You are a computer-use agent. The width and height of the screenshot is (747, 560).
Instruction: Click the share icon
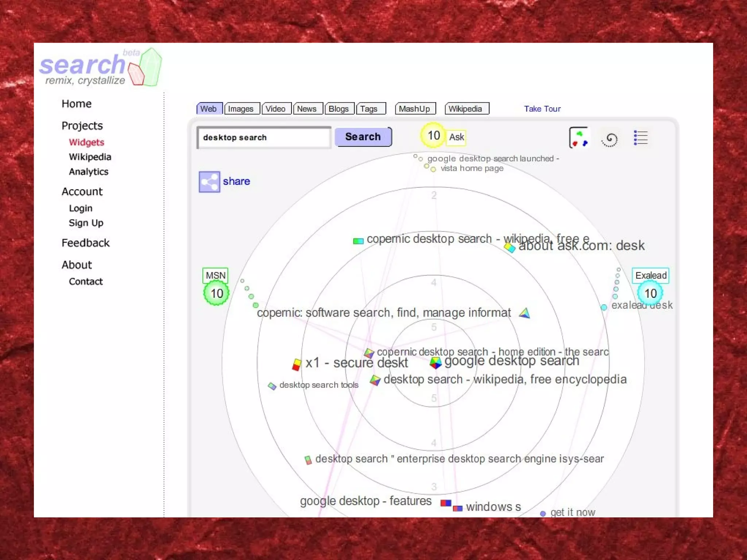[209, 182]
